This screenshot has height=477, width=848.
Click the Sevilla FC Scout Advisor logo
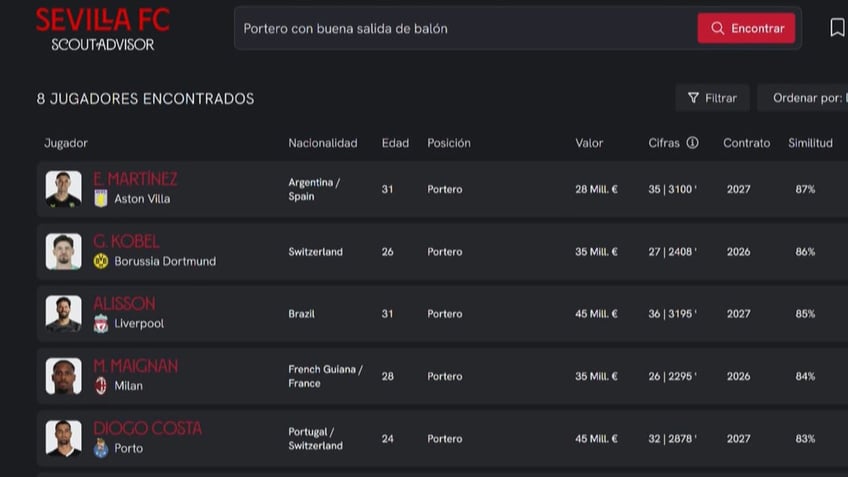point(103,29)
